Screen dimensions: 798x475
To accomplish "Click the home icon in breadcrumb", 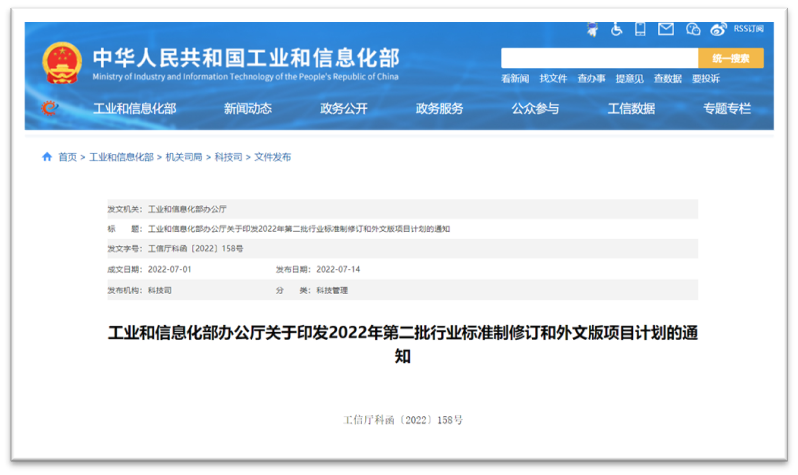I will pyautogui.click(x=46, y=157).
